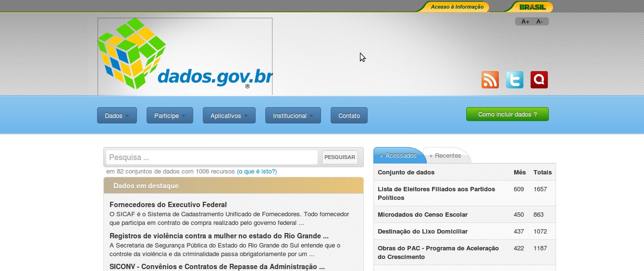Viewport: 644px width, 271px height.
Task: Open Obras do PAC dataset link
Action: pos(438,252)
